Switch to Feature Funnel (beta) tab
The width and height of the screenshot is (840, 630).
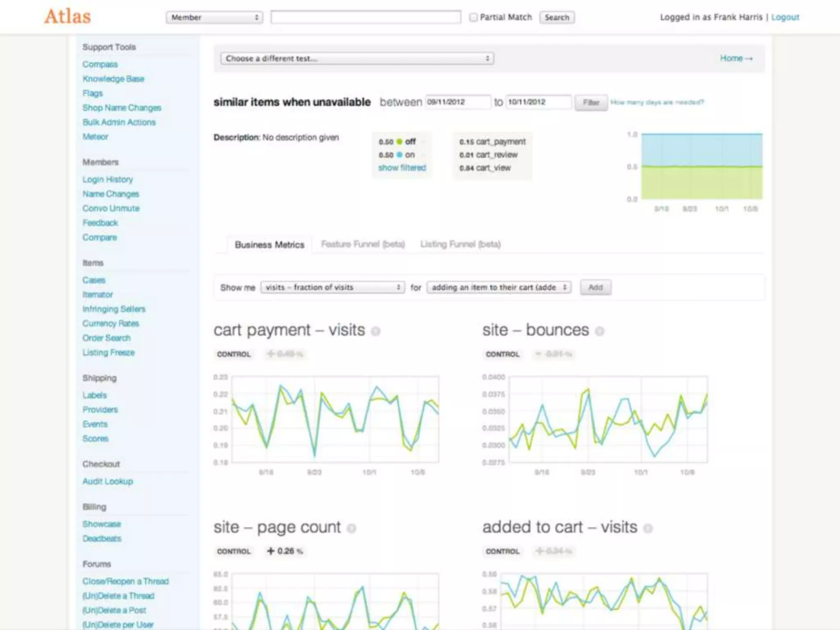[363, 244]
